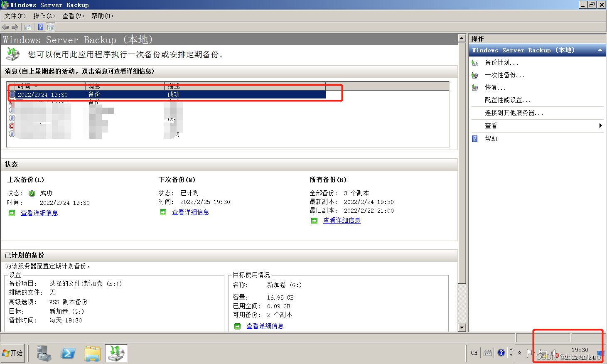This screenshot has width=607, height=364.
Task: View details link under 上次备份
Action: click(39, 213)
